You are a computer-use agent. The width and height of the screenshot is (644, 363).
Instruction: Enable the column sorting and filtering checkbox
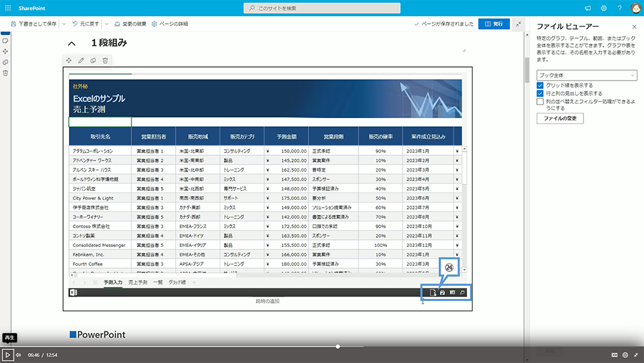(x=540, y=101)
